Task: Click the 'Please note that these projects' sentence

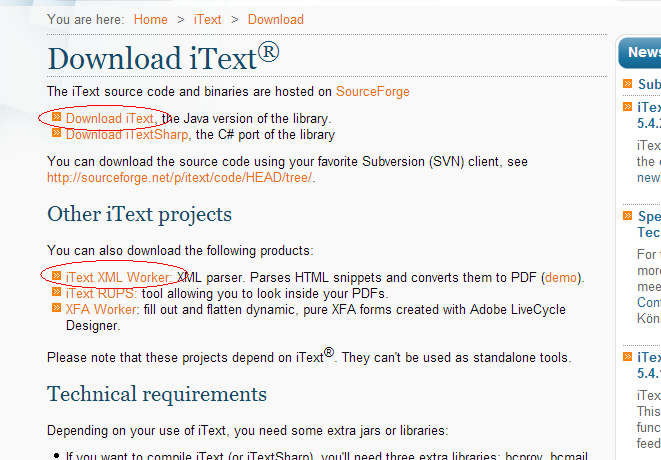Action: coord(309,355)
